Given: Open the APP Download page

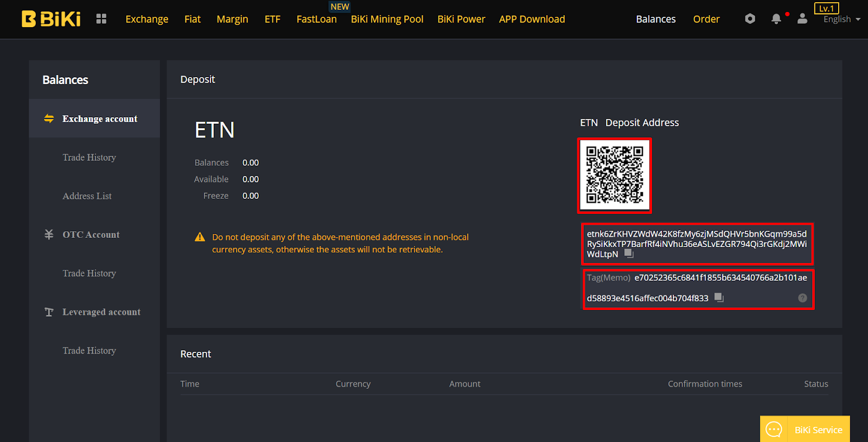Looking at the screenshot, I should 532,19.
